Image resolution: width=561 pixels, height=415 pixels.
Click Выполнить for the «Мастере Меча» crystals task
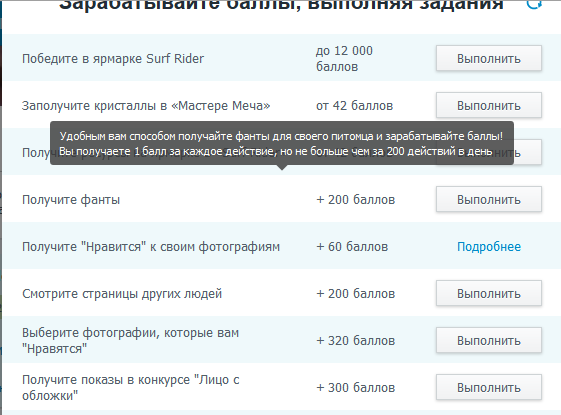[488, 106]
